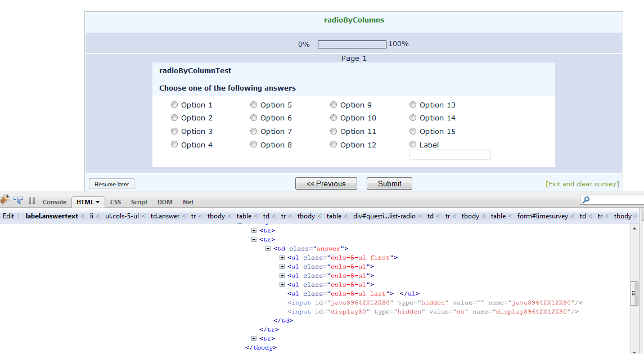The height and width of the screenshot is (354, 644).
Task: Click the text field under Label option
Action: [450, 155]
